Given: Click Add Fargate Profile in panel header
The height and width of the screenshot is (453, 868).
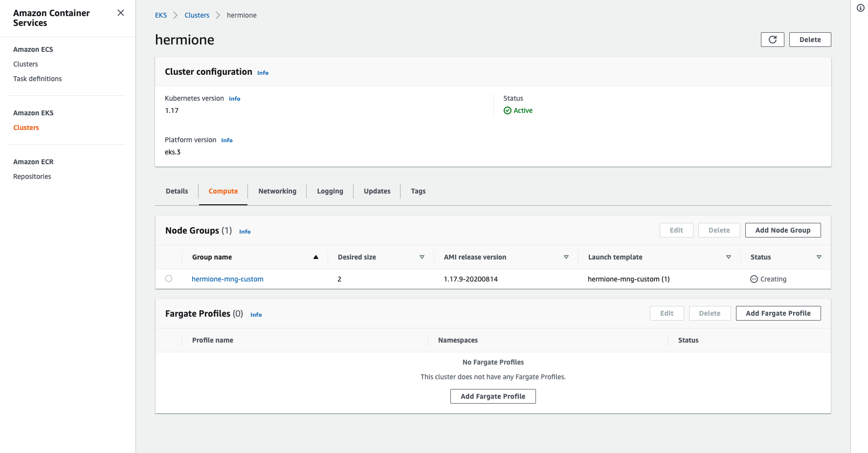Looking at the screenshot, I should coord(778,313).
